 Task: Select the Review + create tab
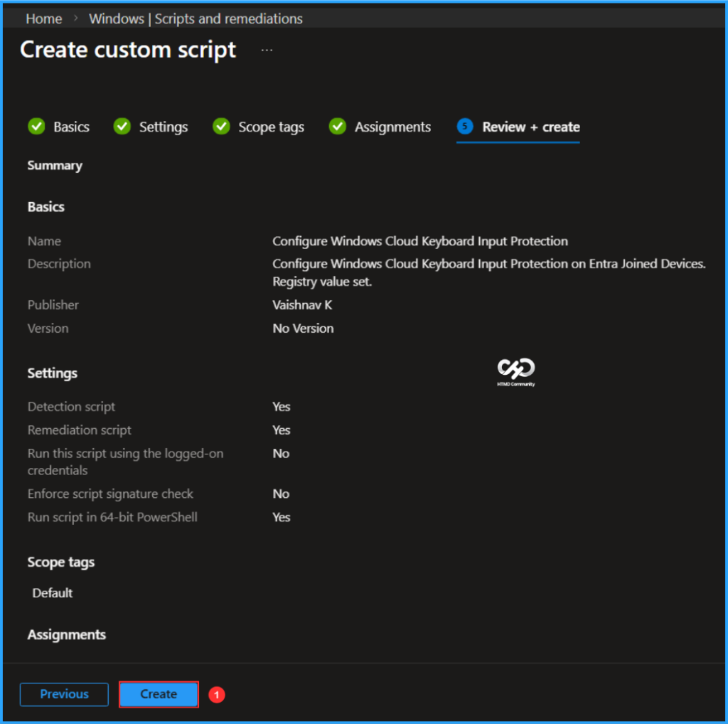pyautogui.click(x=532, y=127)
